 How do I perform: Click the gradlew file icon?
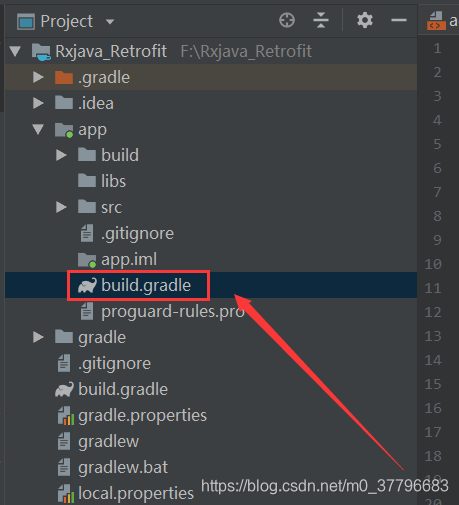click(64, 441)
